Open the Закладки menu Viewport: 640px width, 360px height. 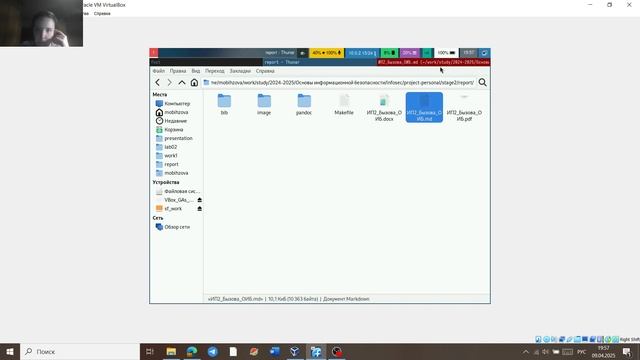point(240,71)
